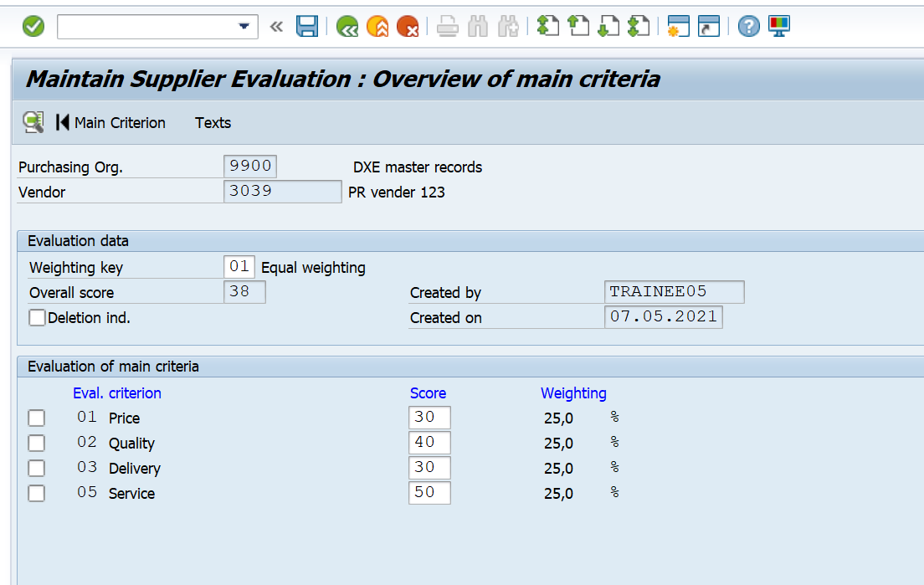Click the 'Eval. criterion' column header

point(116,393)
